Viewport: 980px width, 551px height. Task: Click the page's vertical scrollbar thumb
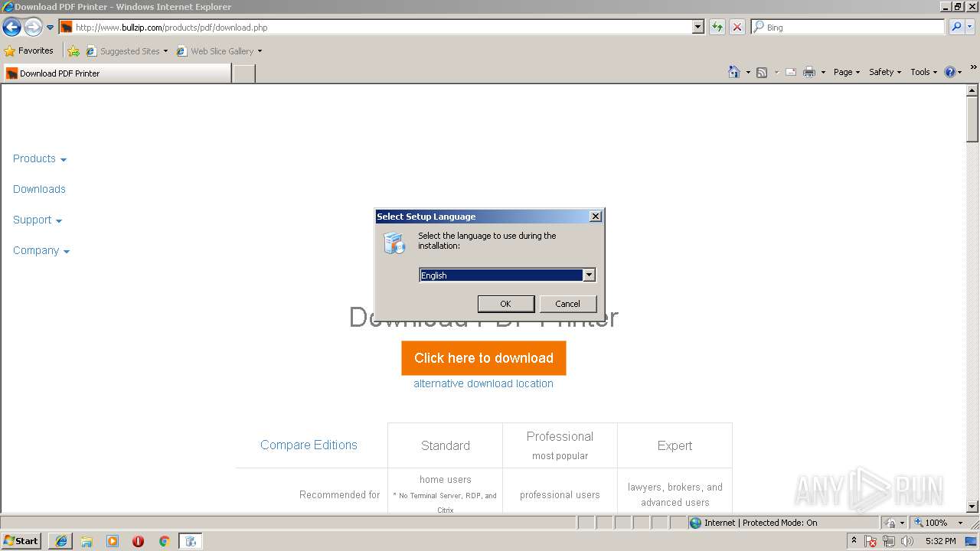(x=972, y=118)
